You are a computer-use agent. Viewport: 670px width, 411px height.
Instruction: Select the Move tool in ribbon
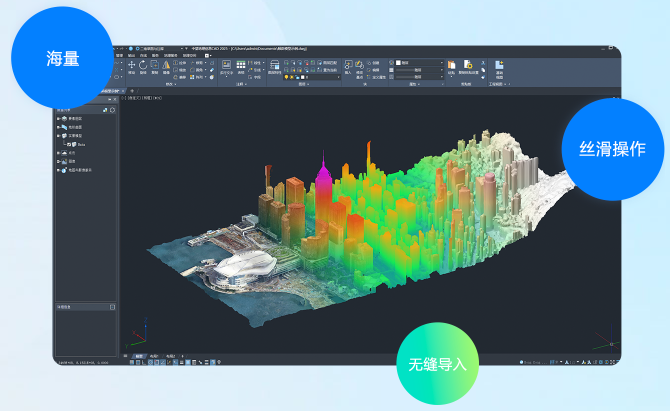pyautogui.click(x=131, y=66)
